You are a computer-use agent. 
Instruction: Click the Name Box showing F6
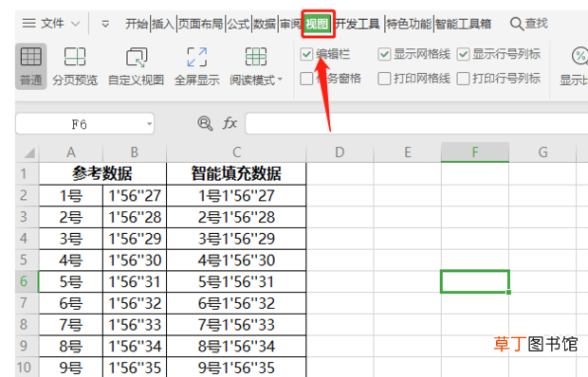click(x=79, y=123)
